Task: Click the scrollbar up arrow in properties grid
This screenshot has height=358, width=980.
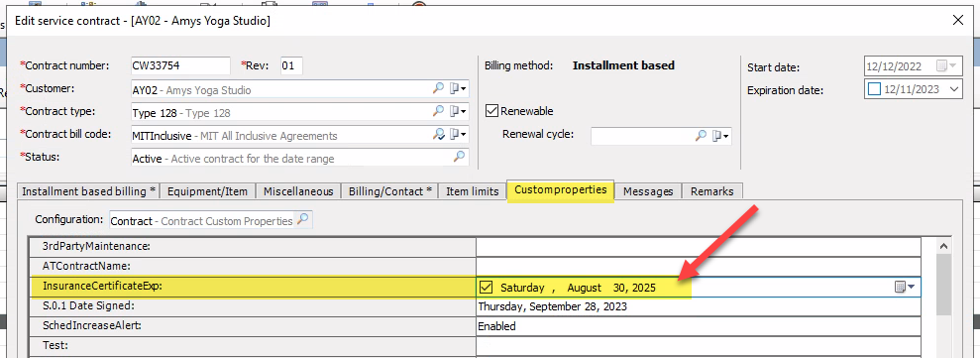Action: coord(944,246)
